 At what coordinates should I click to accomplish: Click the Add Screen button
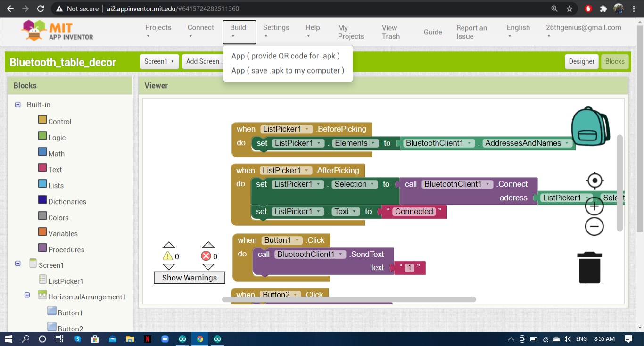click(x=203, y=61)
